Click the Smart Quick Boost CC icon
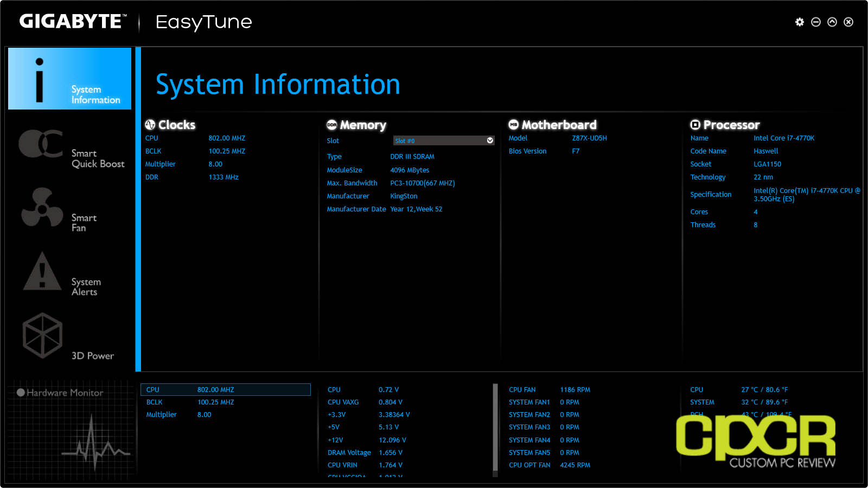868x488 pixels. (41, 144)
